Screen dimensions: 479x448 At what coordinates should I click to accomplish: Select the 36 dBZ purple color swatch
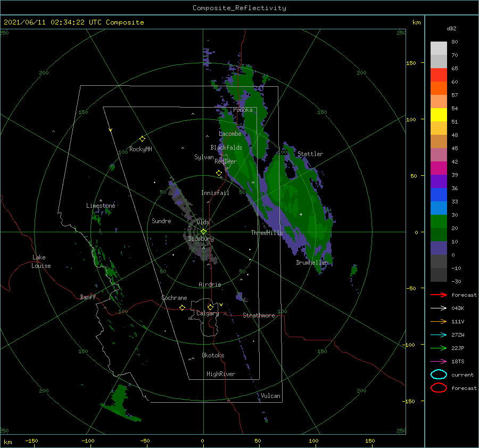point(439,181)
